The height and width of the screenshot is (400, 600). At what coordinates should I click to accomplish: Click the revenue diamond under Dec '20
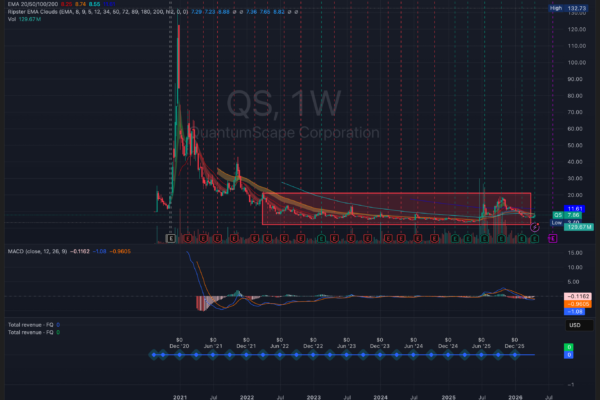click(x=179, y=355)
